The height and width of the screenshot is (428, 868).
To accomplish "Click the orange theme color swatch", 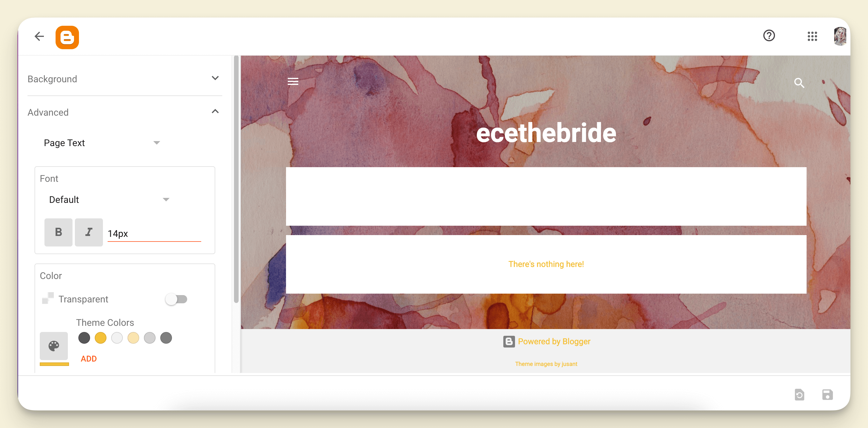I will click(100, 338).
